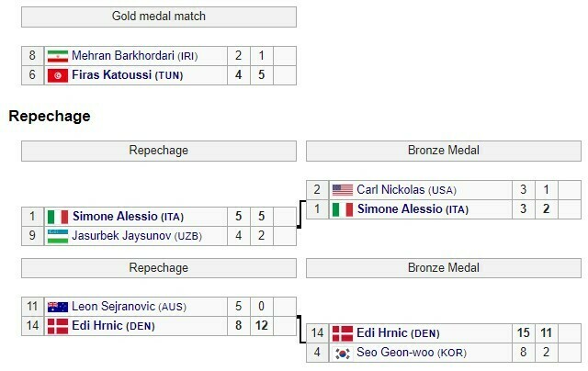Click the TUN country code link
The height and width of the screenshot is (371, 588).
tap(168, 76)
